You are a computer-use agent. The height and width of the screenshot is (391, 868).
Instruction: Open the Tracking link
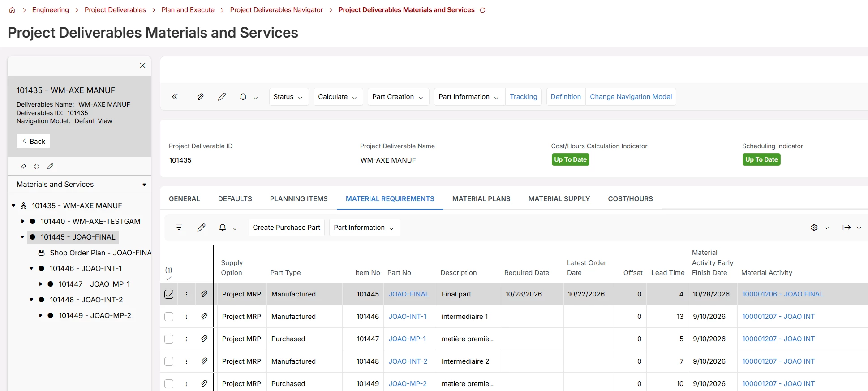click(x=523, y=97)
